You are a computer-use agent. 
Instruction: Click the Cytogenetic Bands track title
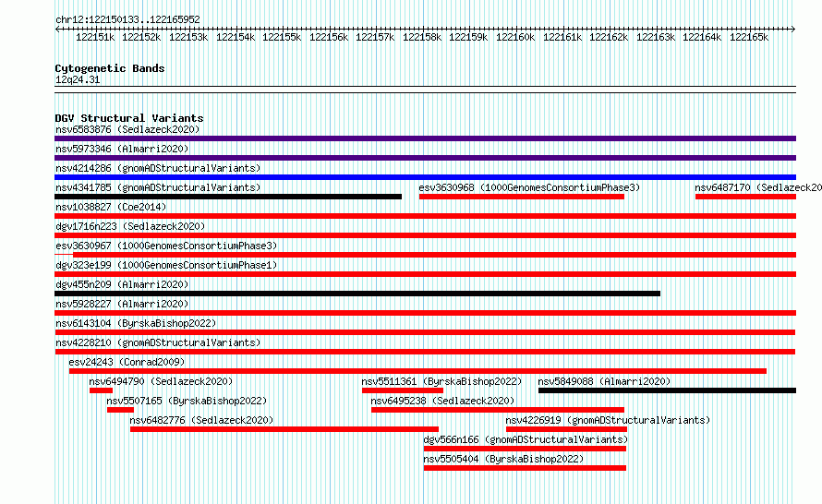pyautogui.click(x=110, y=68)
